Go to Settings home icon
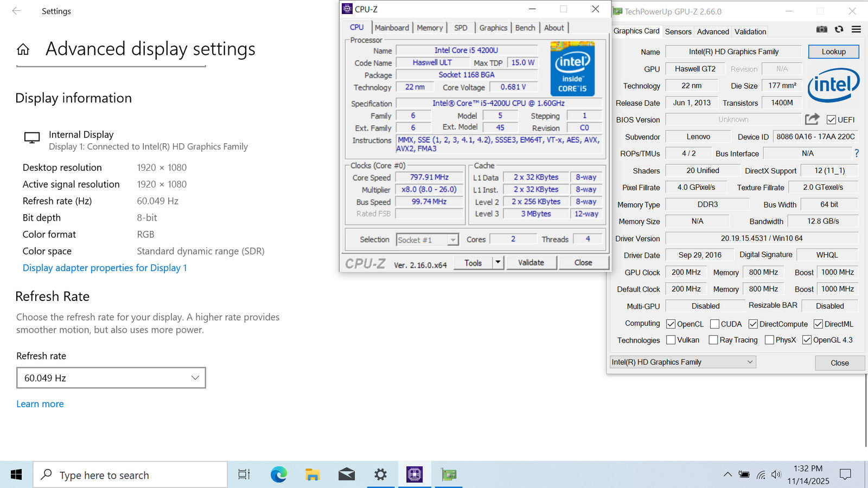Viewport: 868px width, 488px height. pyautogui.click(x=23, y=50)
